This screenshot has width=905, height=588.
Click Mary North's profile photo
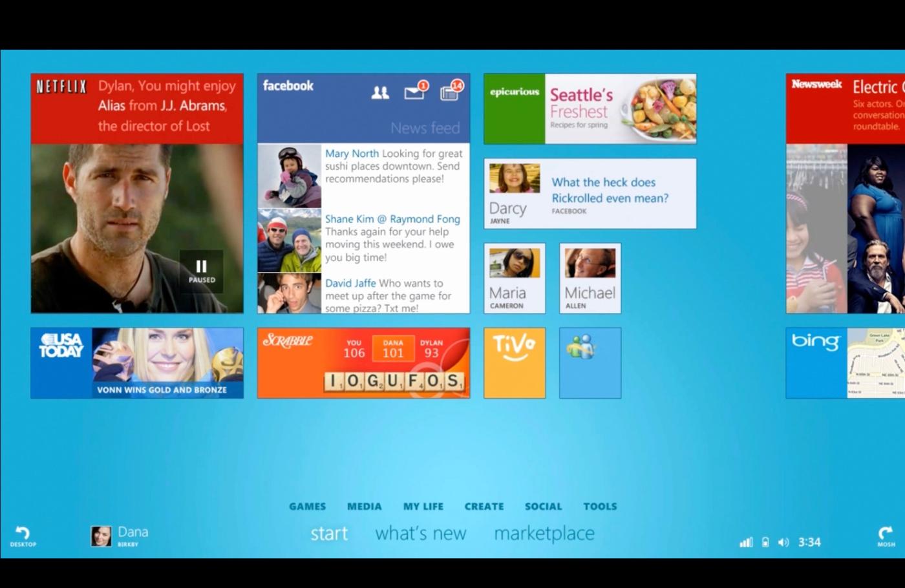click(x=290, y=176)
